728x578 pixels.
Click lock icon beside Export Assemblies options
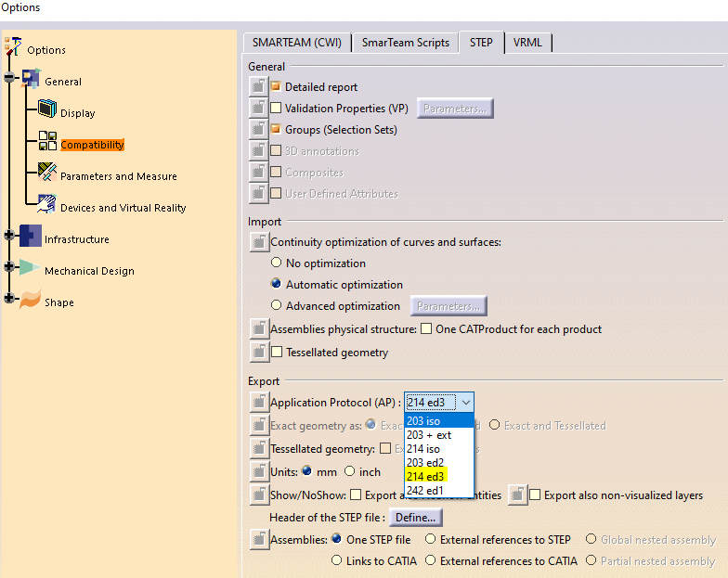tap(260, 540)
